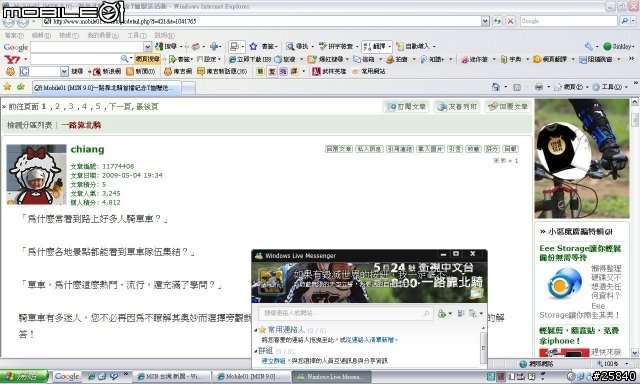Click the 新浪網 toolbar icon

97,72
